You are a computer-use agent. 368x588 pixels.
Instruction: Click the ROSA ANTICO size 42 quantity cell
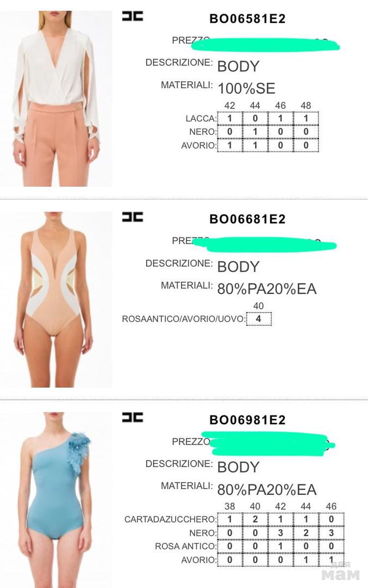(x=281, y=547)
